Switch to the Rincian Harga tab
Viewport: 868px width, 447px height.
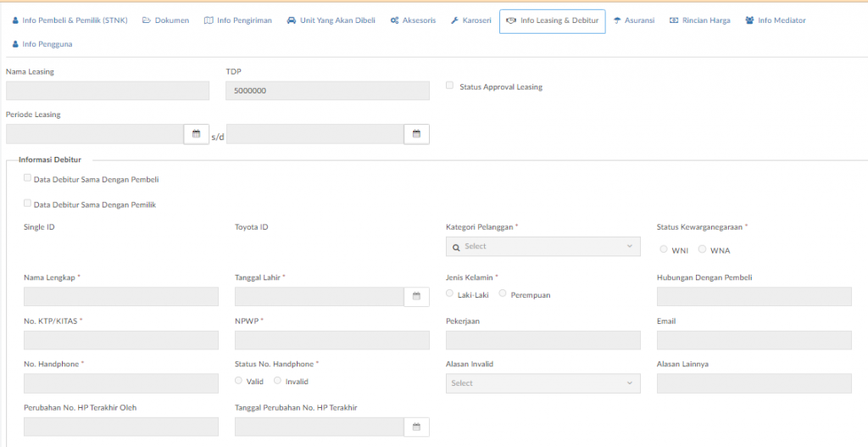point(699,20)
